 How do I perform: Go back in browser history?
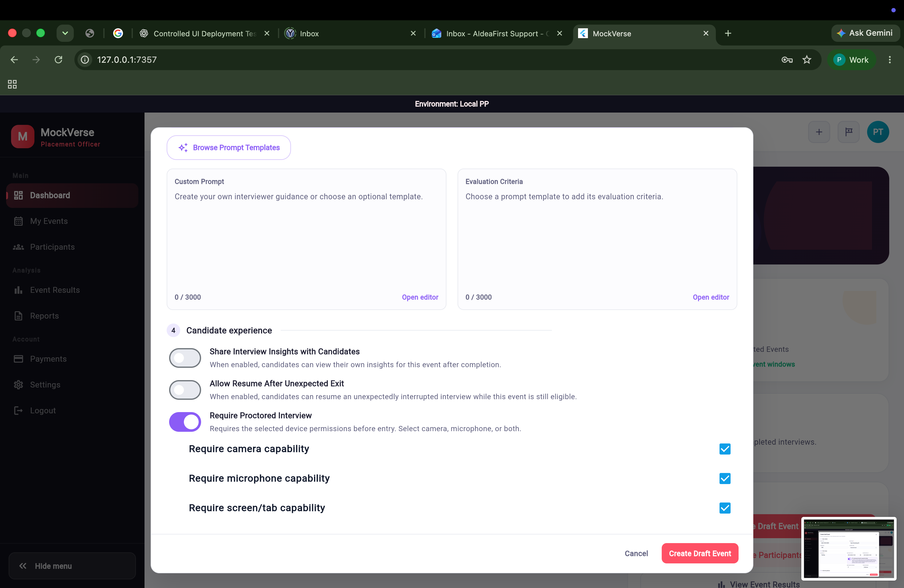(x=14, y=60)
